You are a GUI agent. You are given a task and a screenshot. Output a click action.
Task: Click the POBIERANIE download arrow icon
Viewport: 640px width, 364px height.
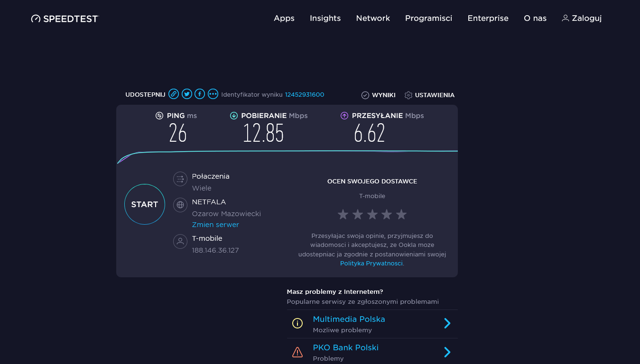(x=233, y=115)
